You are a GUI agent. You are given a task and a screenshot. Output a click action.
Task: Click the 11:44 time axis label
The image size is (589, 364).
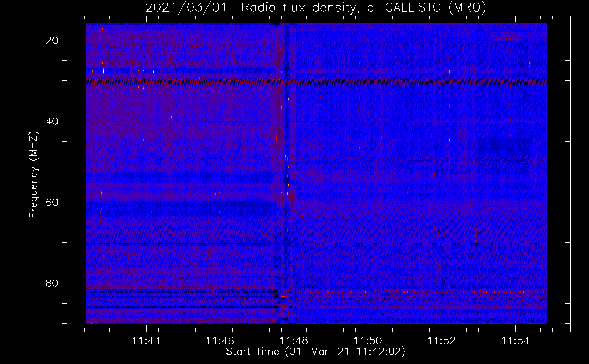pos(146,341)
